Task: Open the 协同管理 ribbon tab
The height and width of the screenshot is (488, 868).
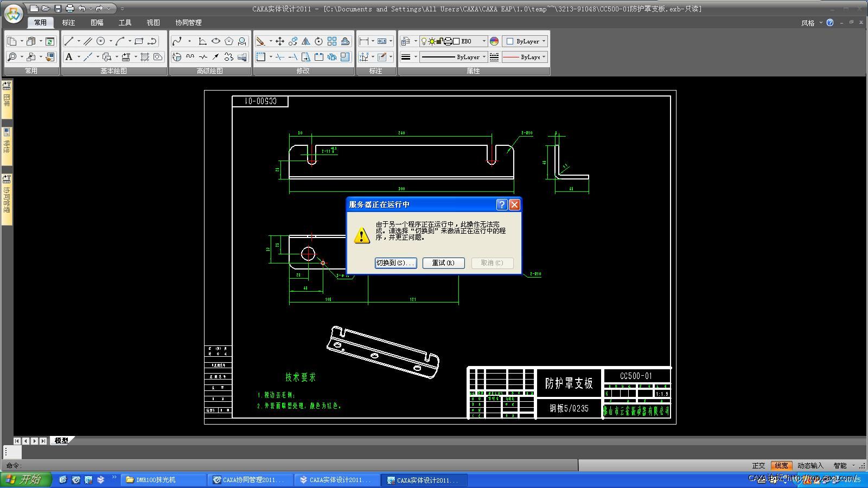Action: click(188, 23)
